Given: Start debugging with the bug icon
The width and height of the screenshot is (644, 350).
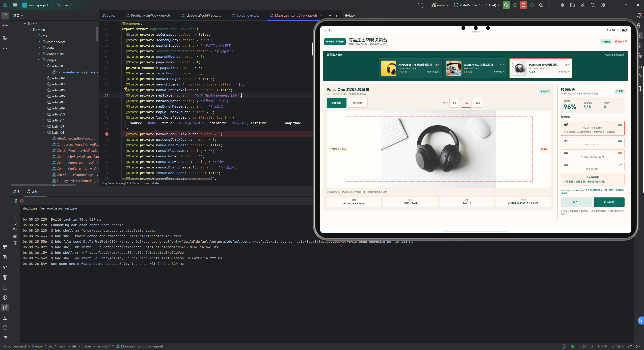Looking at the screenshot, I should pyautogui.click(x=515, y=5).
